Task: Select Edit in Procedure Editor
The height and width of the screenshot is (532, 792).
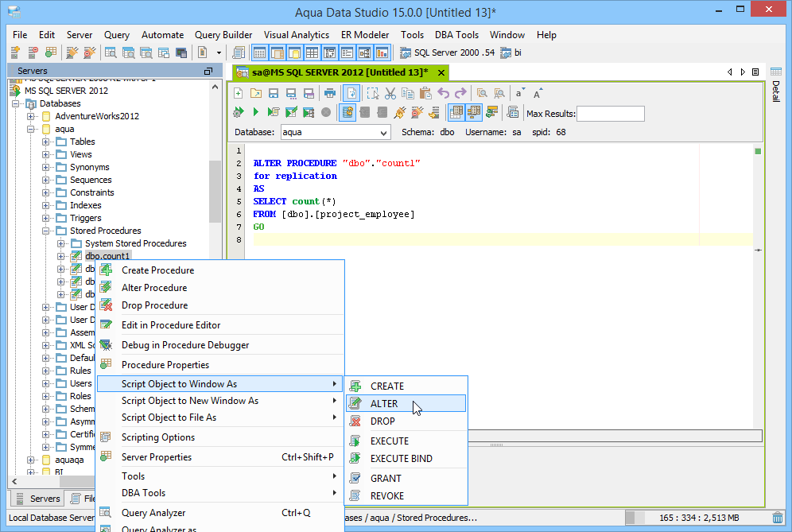Action: click(x=220, y=325)
